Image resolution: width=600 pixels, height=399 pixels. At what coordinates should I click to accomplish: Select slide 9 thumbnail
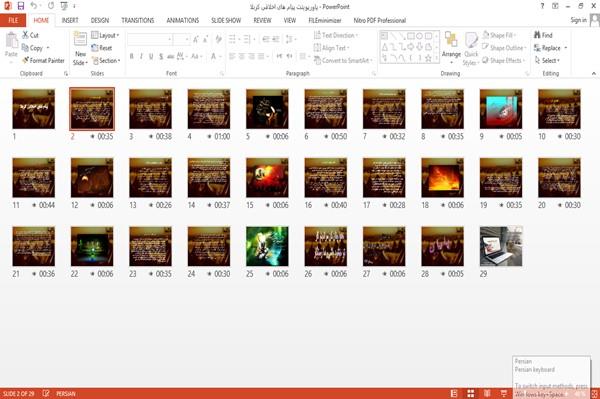[501, 109]
